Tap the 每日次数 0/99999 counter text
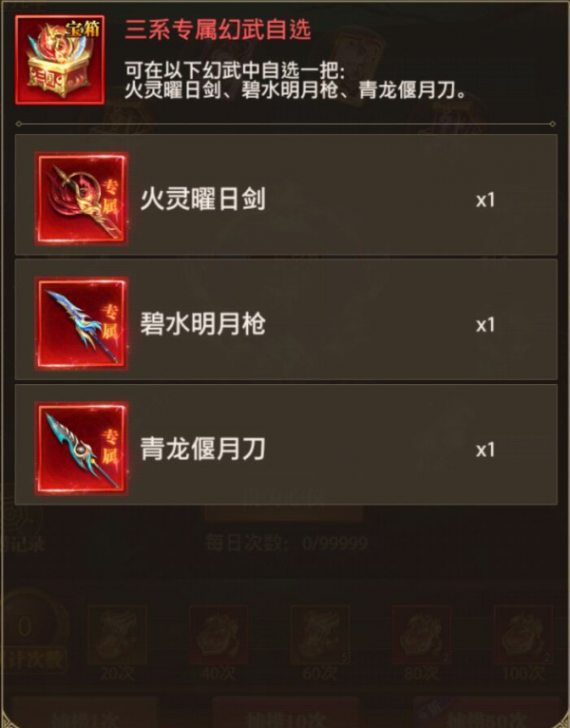 (286, 543)
